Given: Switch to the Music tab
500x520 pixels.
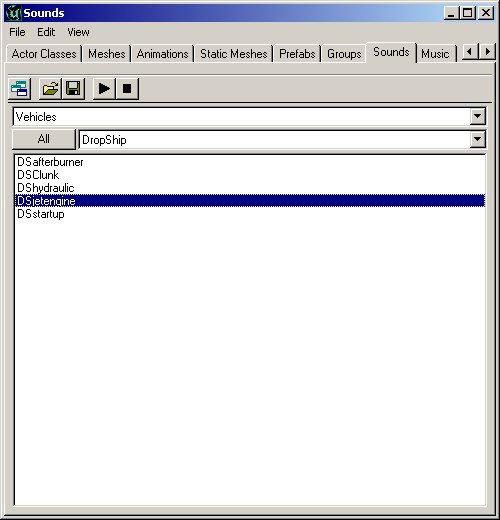Looking at the screenshot, I should click(435, 54).
